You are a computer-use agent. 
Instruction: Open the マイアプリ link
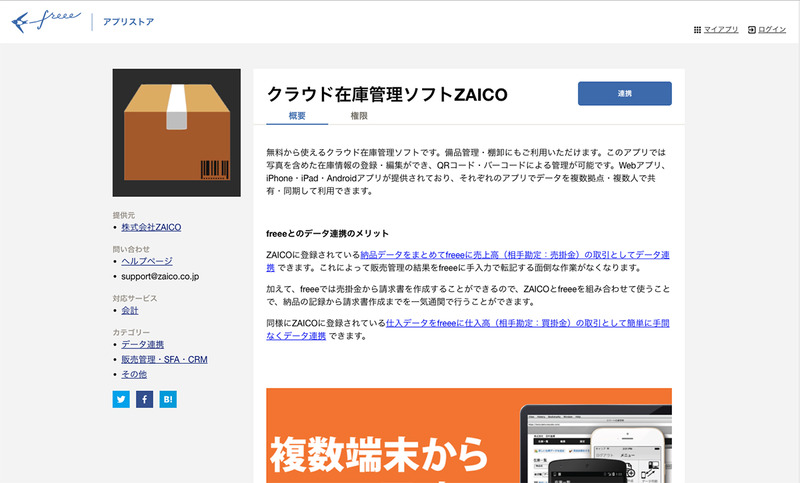click(x=721, y=30)
